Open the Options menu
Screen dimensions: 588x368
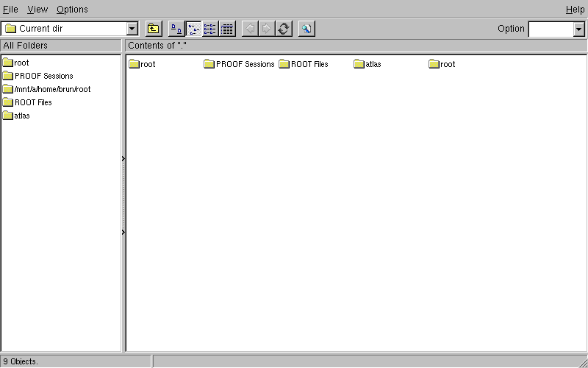point(72,10)
